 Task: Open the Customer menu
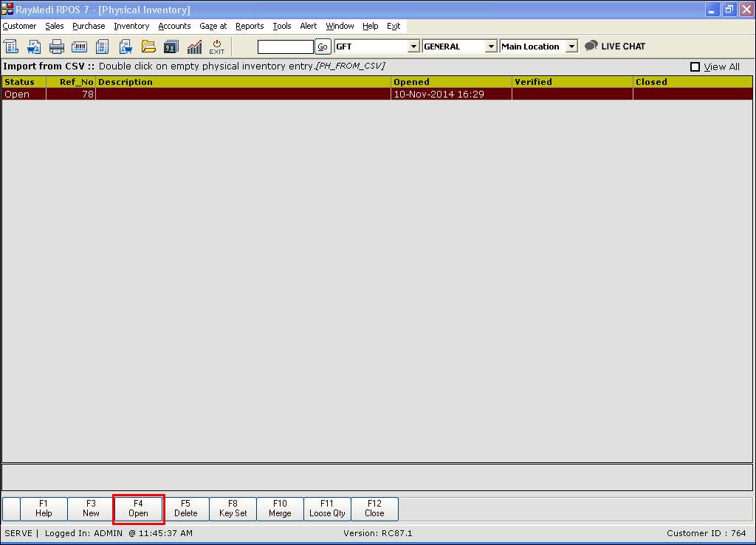tap(19, 26)
